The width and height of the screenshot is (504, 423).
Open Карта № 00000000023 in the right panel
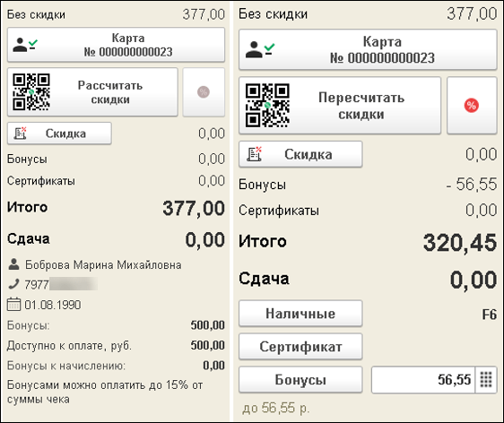[x=368, y=49]
